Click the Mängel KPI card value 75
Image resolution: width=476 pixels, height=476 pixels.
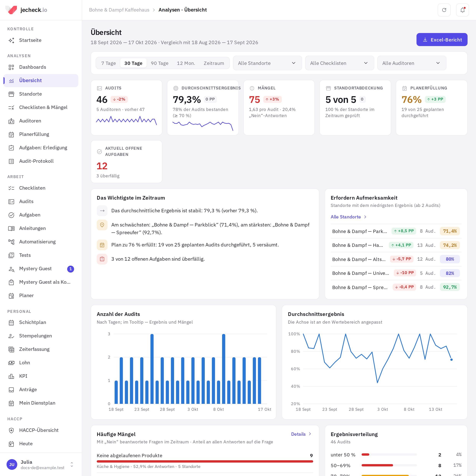[x=254, y=100]
